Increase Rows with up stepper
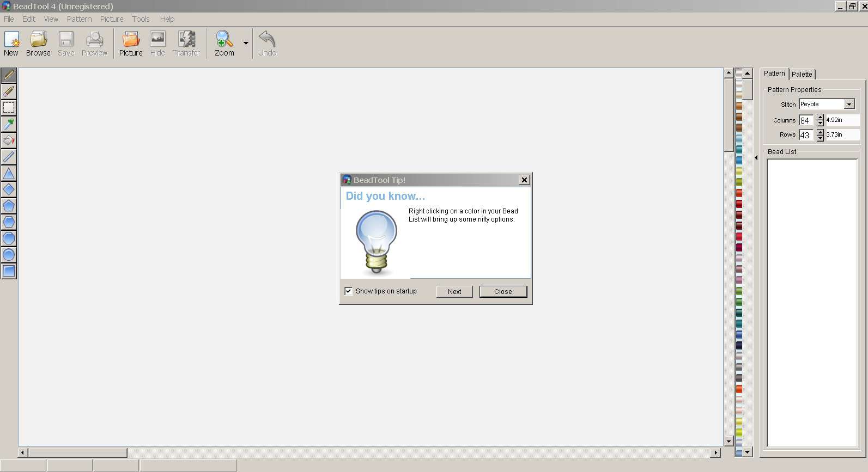Image resolution: width=868 pixels, height=472 pixels. [820, 132]
